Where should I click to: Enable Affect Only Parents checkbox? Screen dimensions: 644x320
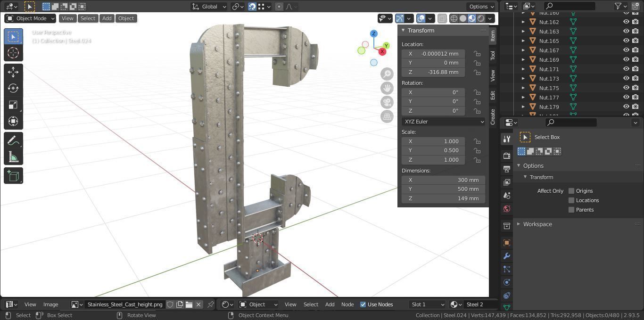click(571, 210)
